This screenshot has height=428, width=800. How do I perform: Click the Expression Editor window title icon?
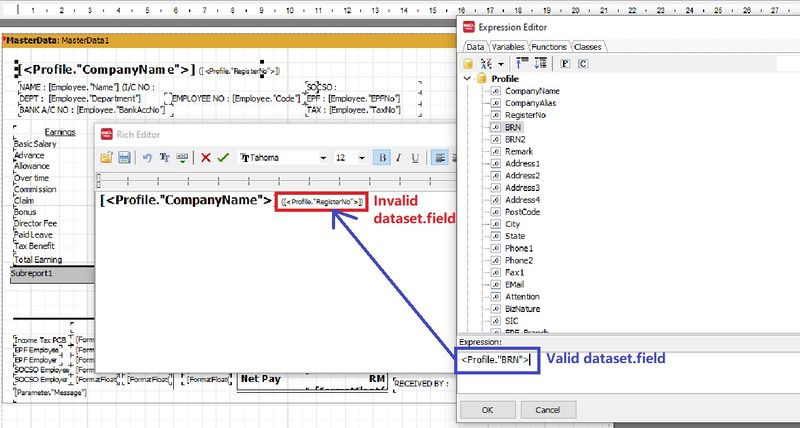point(469,27)
